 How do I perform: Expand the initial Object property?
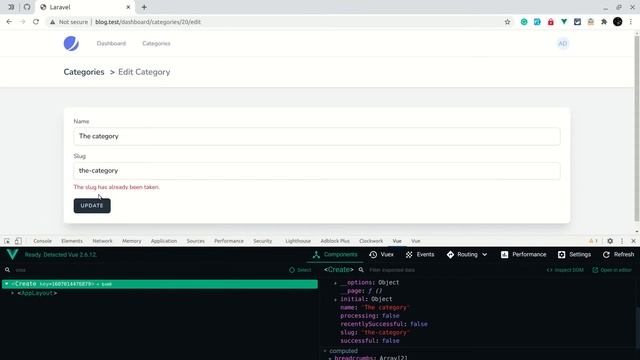(x=336, y=300)
